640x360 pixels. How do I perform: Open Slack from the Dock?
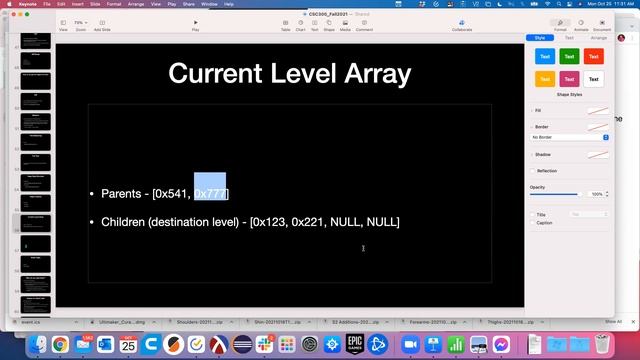coord(264,344)
